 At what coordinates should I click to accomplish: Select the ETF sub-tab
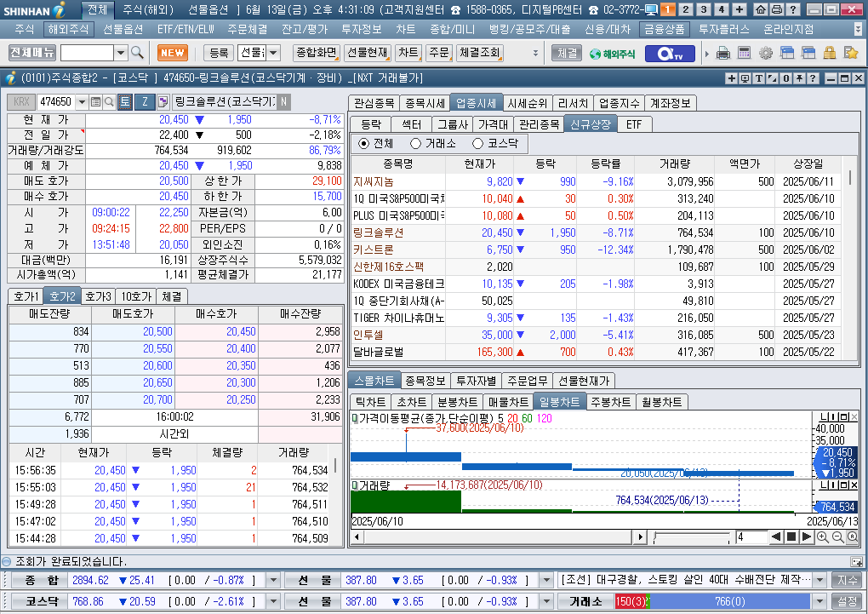634,124
